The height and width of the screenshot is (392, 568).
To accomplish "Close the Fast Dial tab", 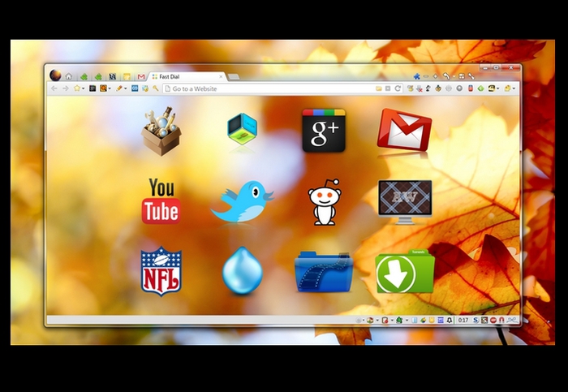I will coord(221,76).
